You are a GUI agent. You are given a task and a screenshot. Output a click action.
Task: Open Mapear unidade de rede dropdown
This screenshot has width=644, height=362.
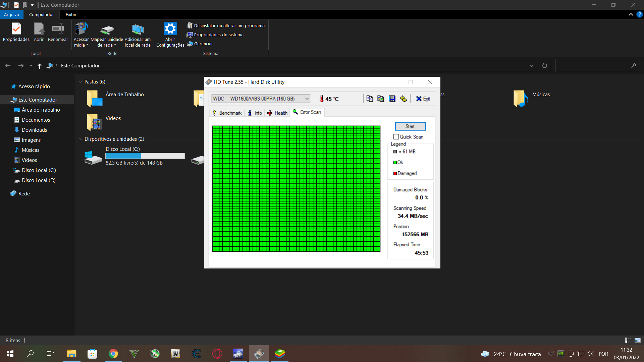pyautogui.click(x=107, y=35)
